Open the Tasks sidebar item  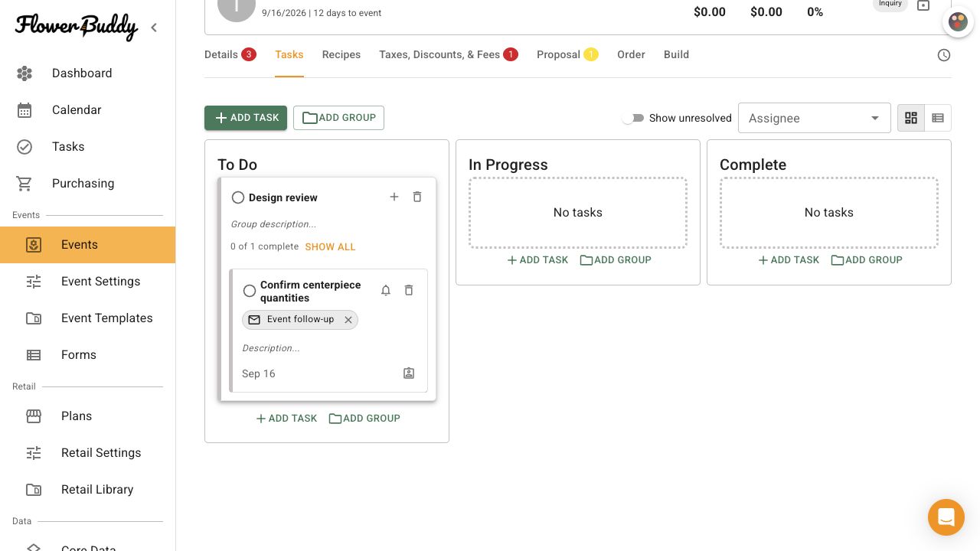[87, 147]
